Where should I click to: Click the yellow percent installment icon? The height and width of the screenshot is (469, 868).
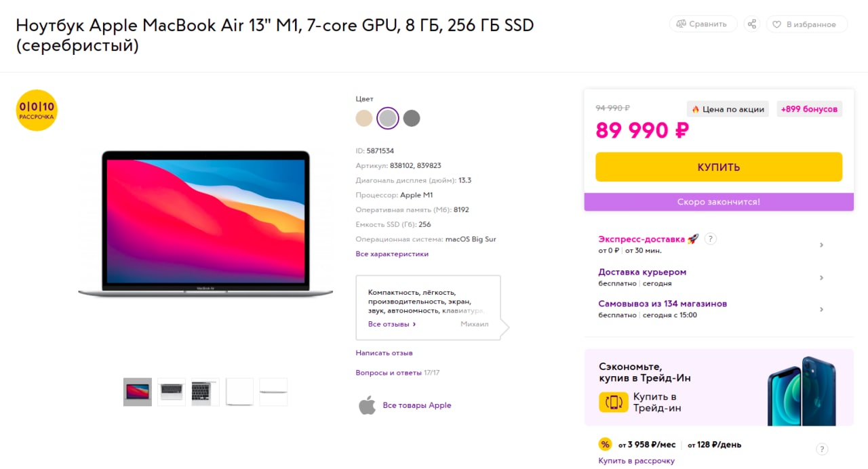pyautogui.click(x=605, y=445)
